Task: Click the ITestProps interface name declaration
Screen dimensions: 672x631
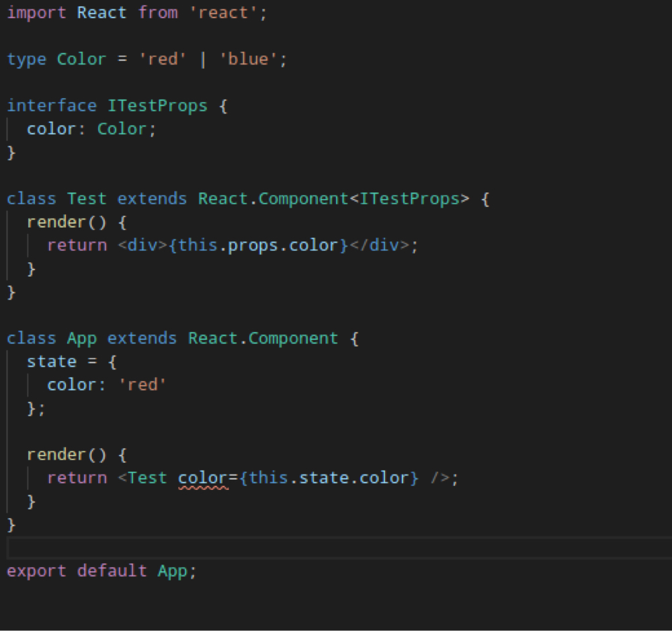Action: coord(158,106)
